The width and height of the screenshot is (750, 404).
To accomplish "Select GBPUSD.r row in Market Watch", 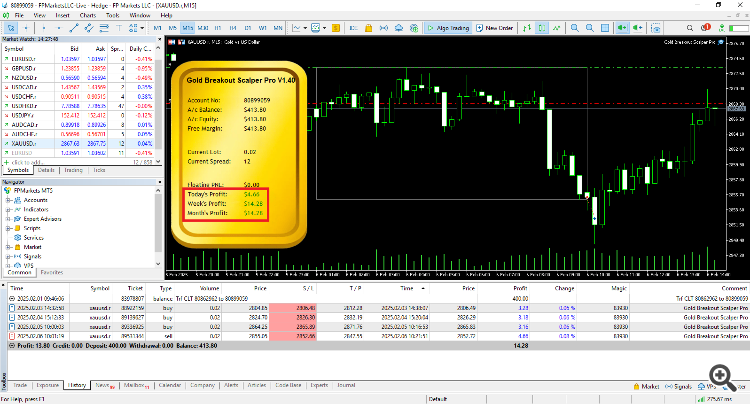I will tap(80, 68).
